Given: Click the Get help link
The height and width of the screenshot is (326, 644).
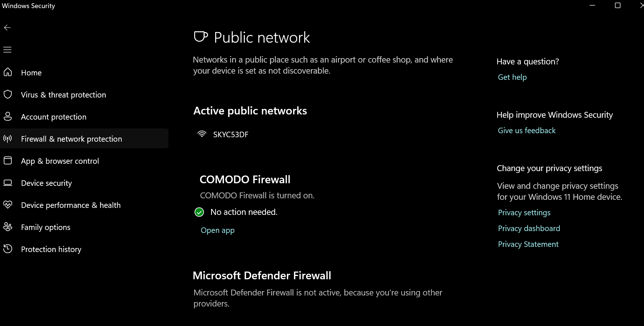Looking at the screenshot, I should 512,77.
